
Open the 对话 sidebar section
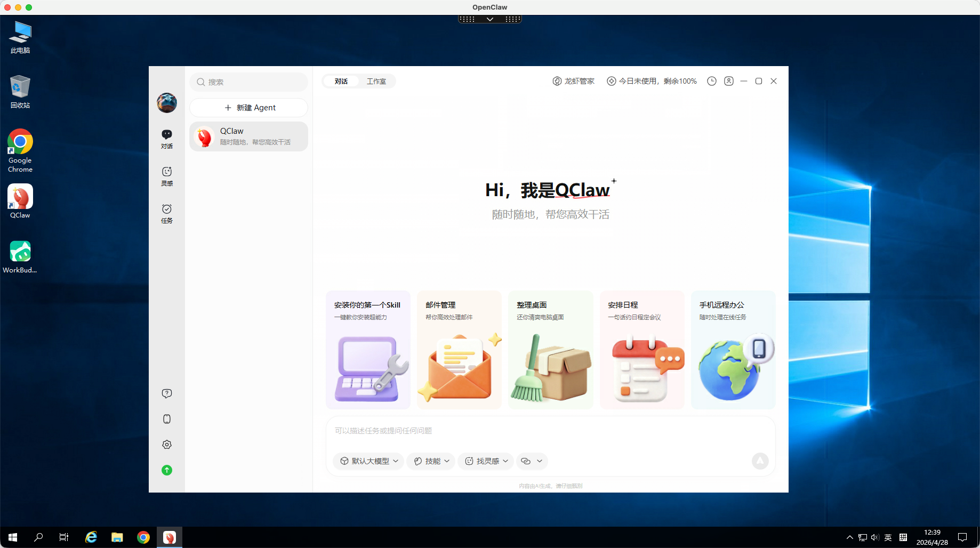[167, 139]
